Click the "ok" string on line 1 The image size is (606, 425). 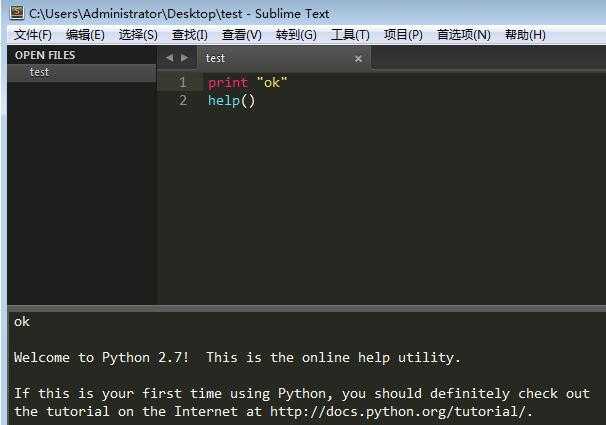click(272, 82)
